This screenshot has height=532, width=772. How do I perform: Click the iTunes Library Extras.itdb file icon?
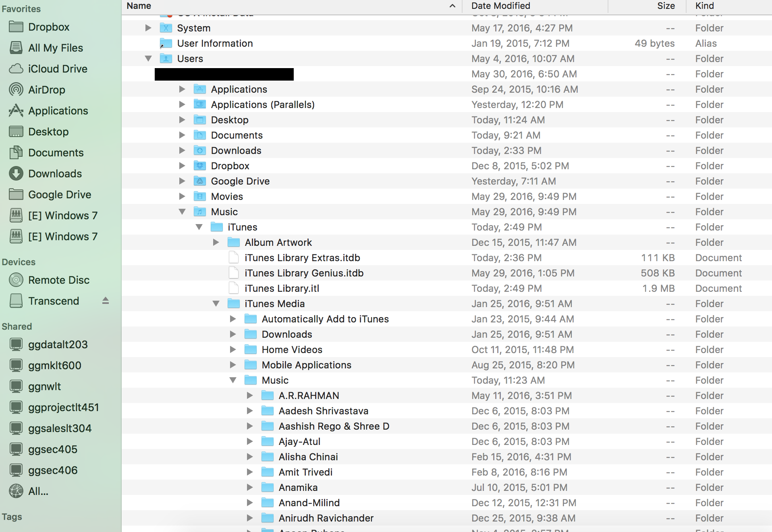[234, 258]
